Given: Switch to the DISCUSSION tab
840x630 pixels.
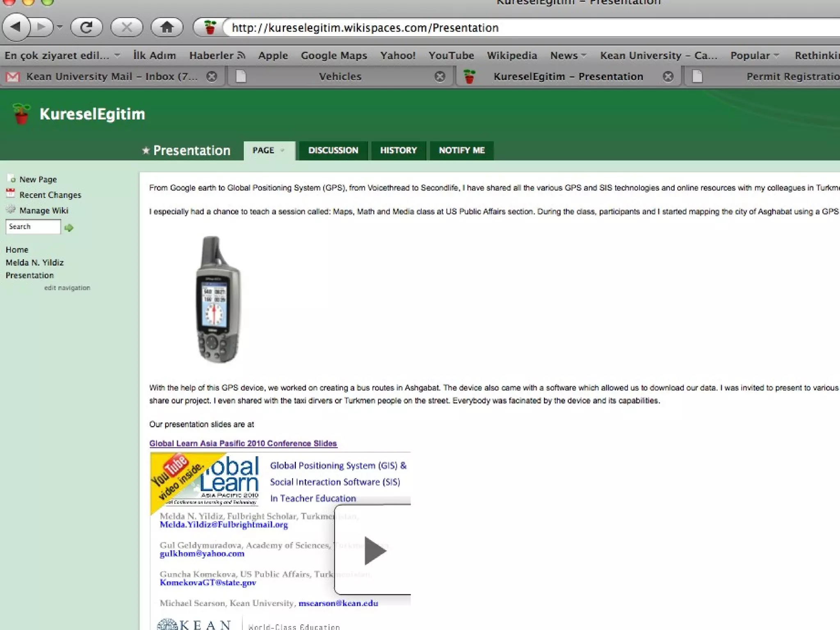Looking at the screenshot, I should click(333, 151).
